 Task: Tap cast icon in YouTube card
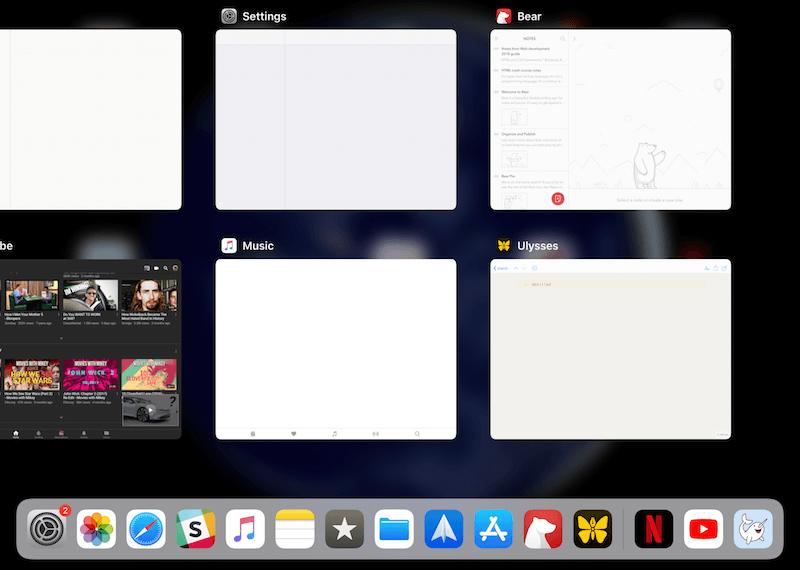(147, 268)
